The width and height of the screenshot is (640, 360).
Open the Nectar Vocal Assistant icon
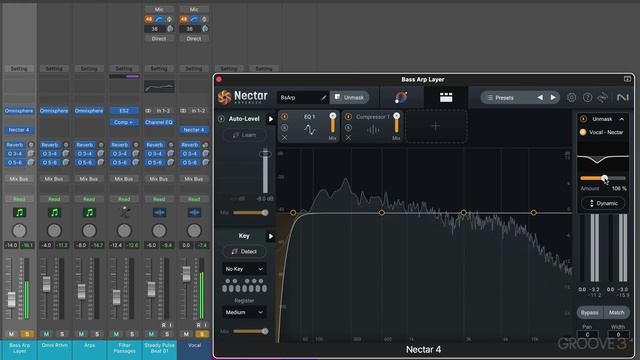pos(401,97)
